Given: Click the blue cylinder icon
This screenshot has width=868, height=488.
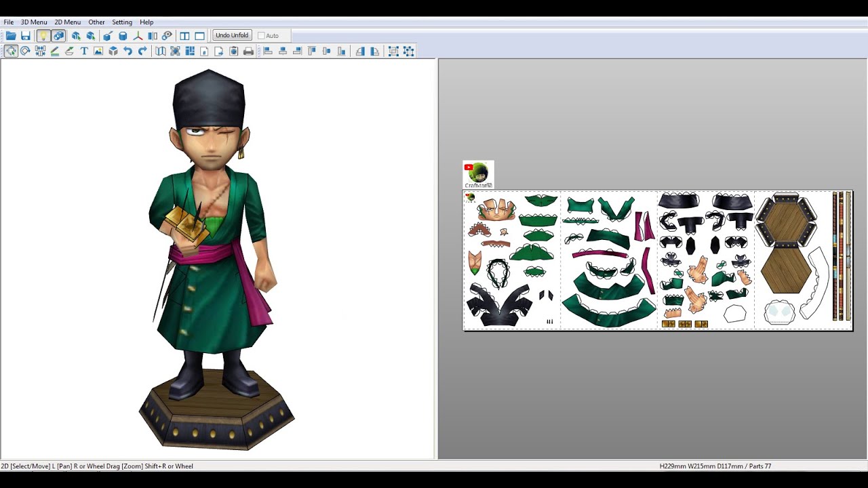Looking at the screenshot, I should 123,36.
